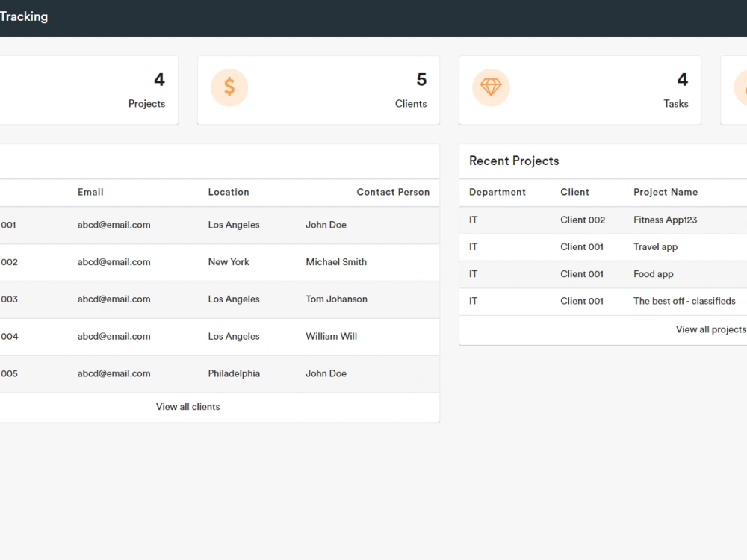This screenshot has height=560, width=747.
Task: Click the Client column header in Recent Projects
Action: (574, 192)
